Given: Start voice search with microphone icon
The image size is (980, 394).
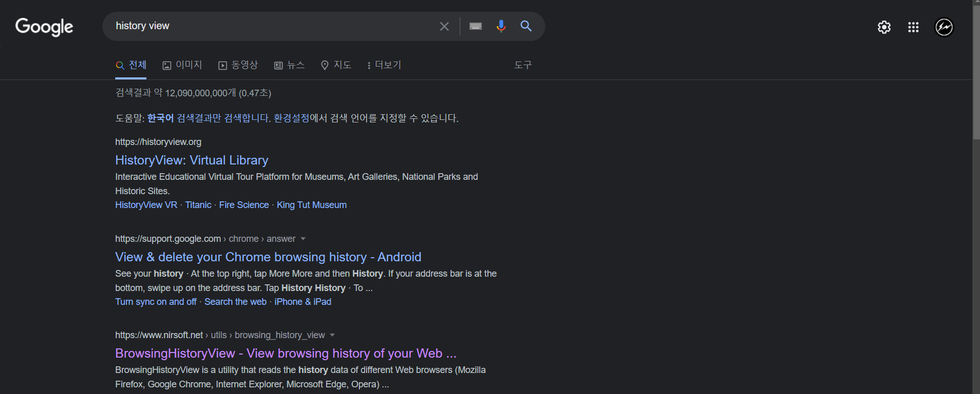Looking at the screenshot, I should click(501, 26).
